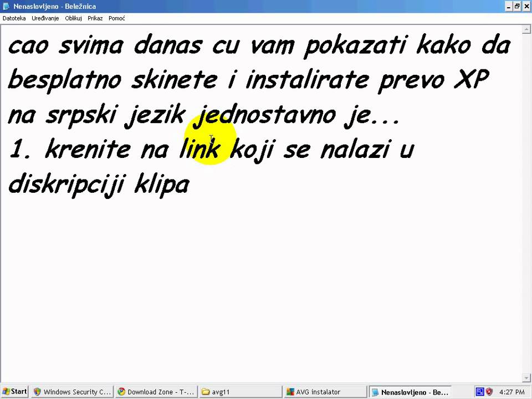Switch to Windows Security Center taskbar item
This screenshot has height=399, width=532.
tap(72, 392)
